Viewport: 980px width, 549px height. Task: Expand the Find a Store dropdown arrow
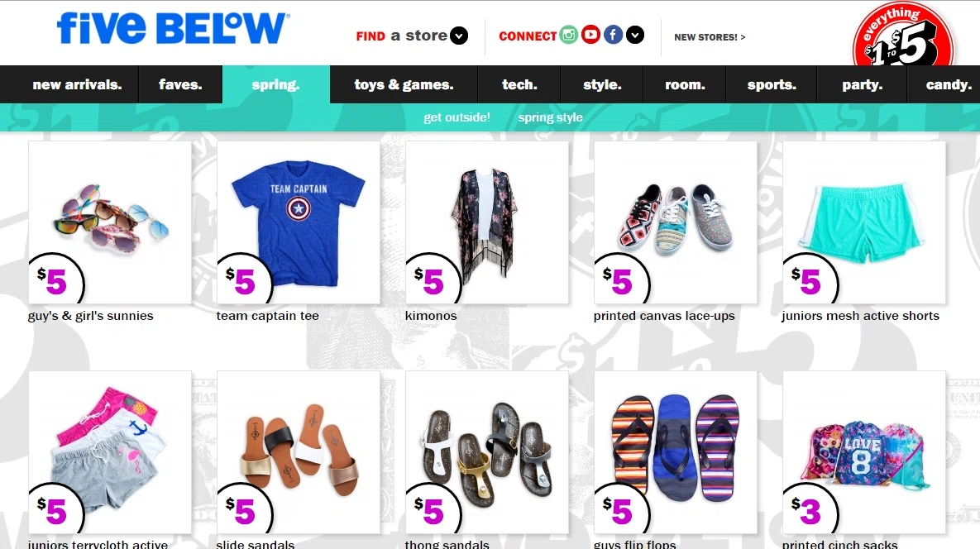pos(459,36)
